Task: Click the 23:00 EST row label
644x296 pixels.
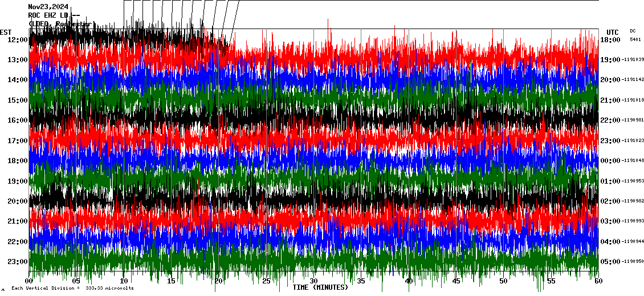Action: coord(18,262)
